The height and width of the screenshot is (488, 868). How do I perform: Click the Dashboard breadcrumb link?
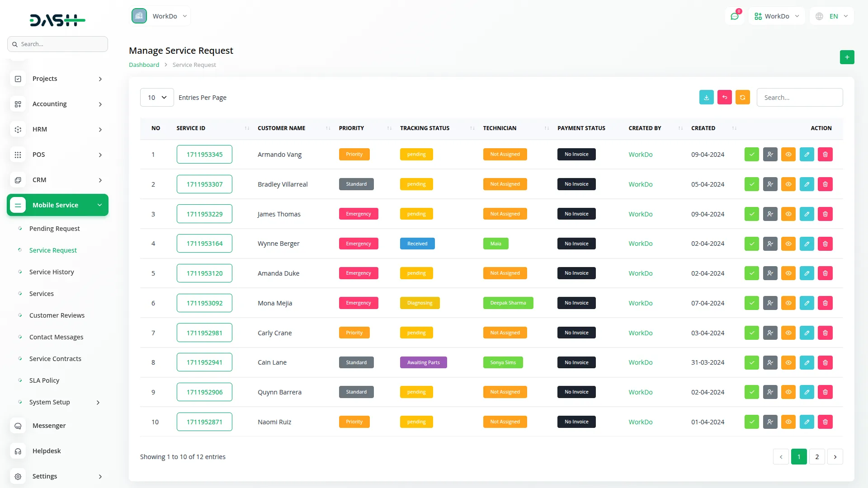143,65
